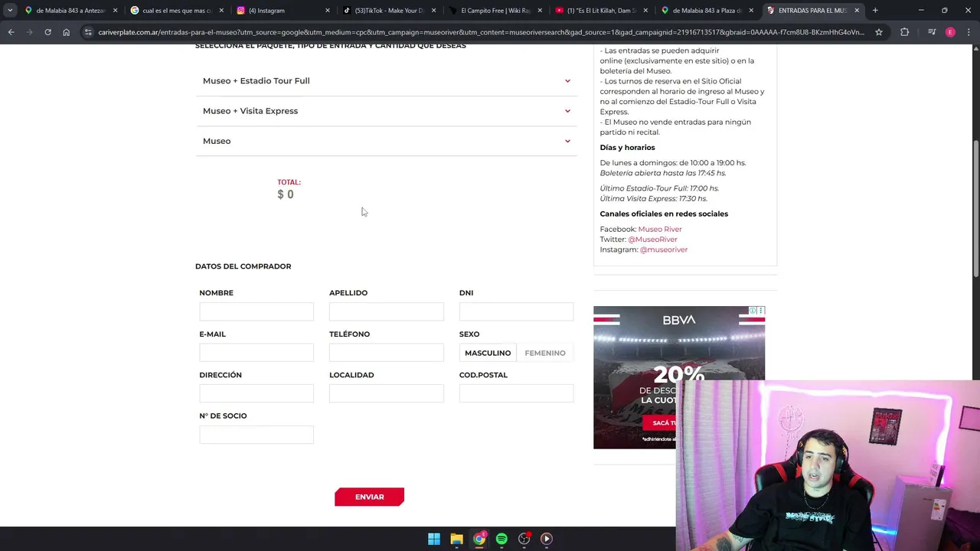Open a new tab with the plus button

875,11
